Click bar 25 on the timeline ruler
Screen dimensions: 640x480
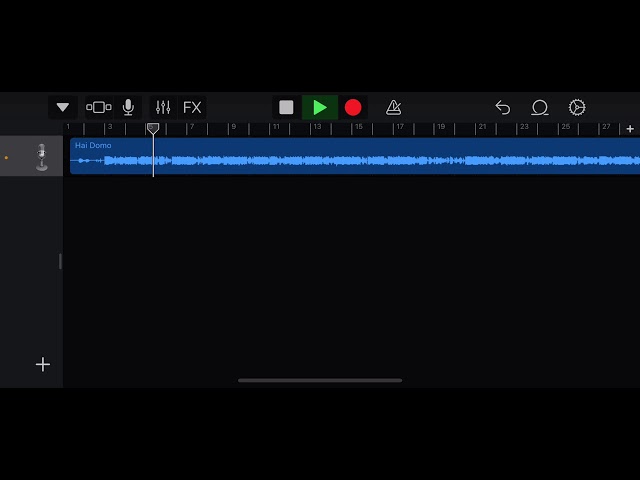[x=566, y=127]
